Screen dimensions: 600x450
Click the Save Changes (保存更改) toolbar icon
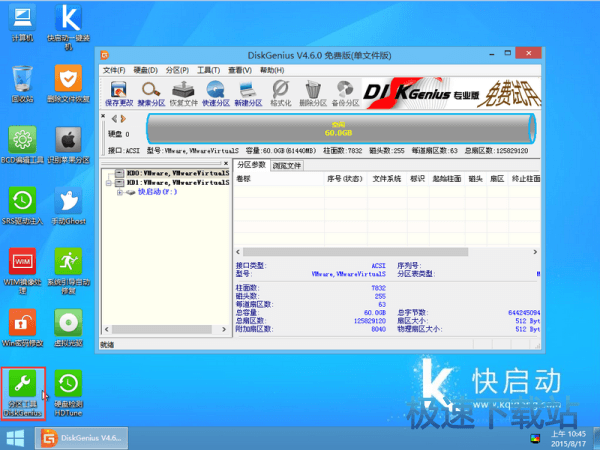tap(119, 93)
